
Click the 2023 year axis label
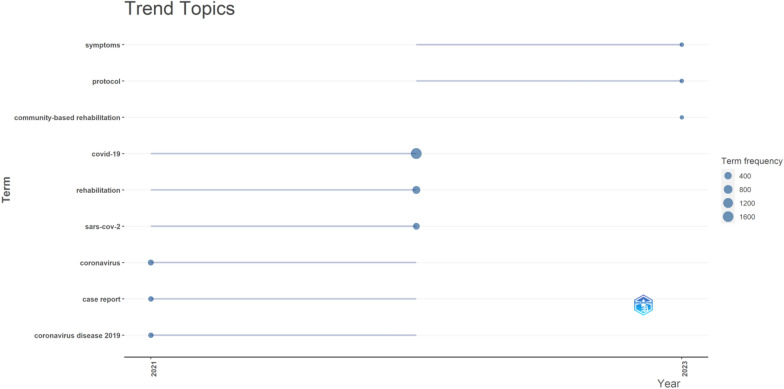[682, 370]
